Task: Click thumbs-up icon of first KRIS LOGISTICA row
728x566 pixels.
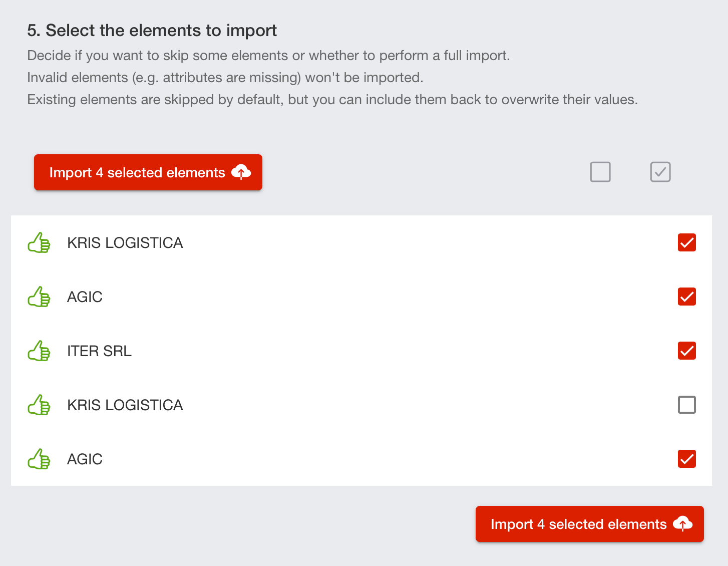Action: tap(39, 243)
